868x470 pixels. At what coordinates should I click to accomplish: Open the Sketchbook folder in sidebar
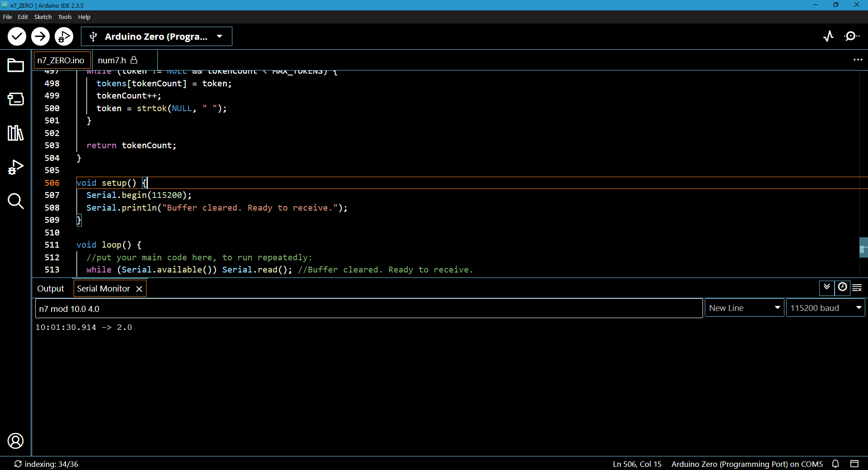pyautogui.click(x=15, y=66)
